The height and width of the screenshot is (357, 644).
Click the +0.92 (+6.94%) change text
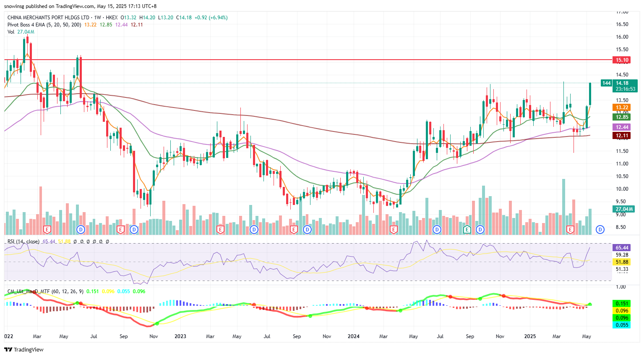click(x=211, y=18)
